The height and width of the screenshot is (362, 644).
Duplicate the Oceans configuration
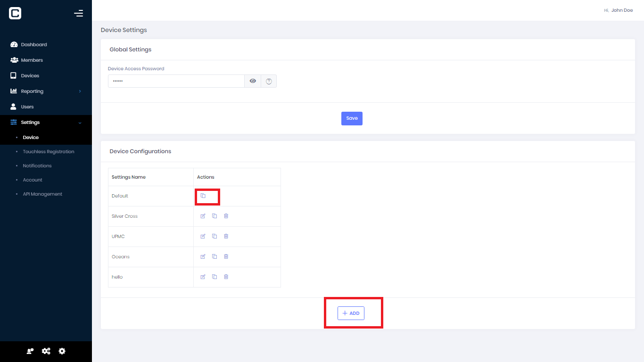(215, 256)
